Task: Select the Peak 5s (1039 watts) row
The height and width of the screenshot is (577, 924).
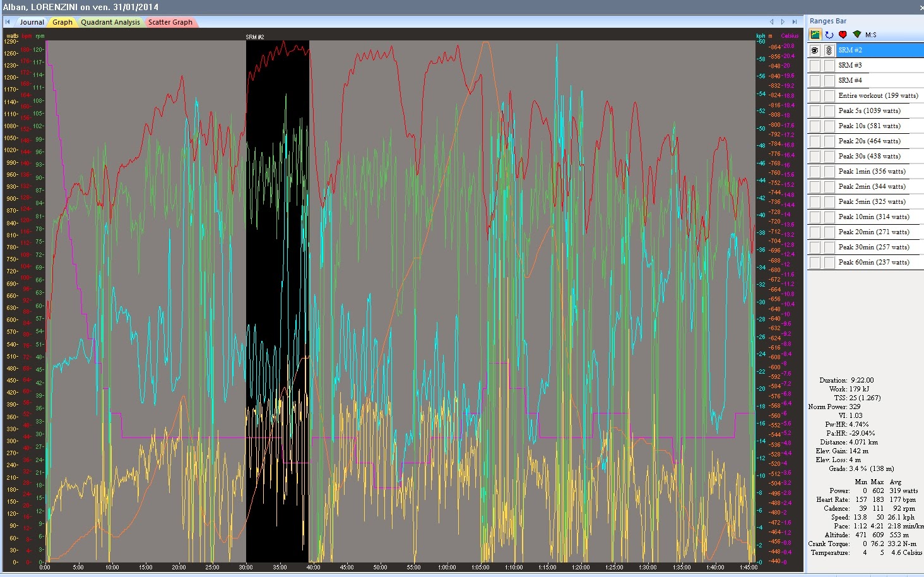Action: (x=880, y=111)
